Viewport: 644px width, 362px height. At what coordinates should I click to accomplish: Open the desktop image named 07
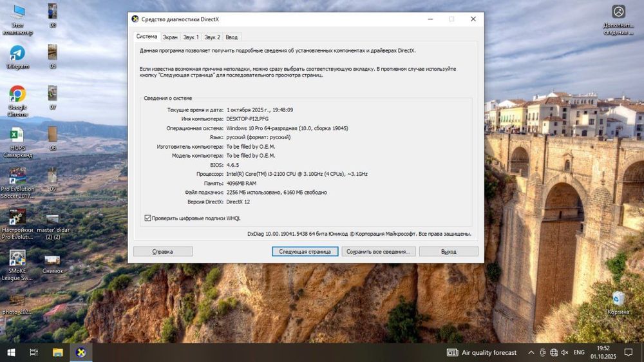(53, 98)
